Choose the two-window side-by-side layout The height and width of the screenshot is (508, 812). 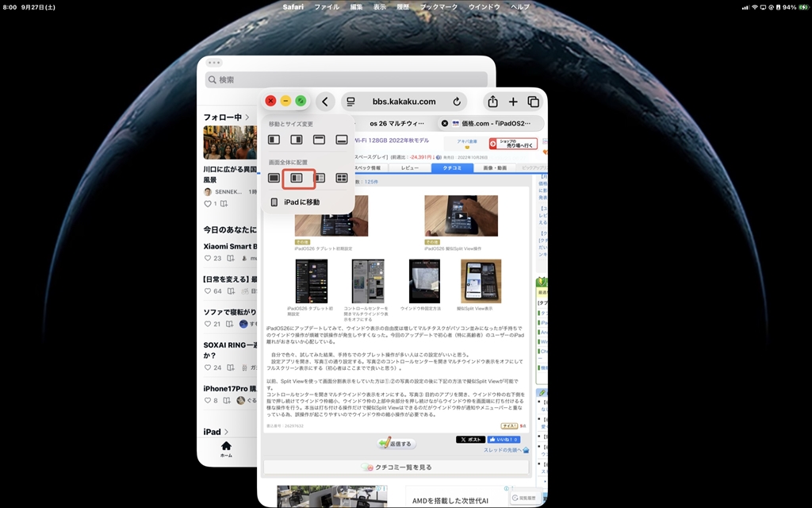297,179
